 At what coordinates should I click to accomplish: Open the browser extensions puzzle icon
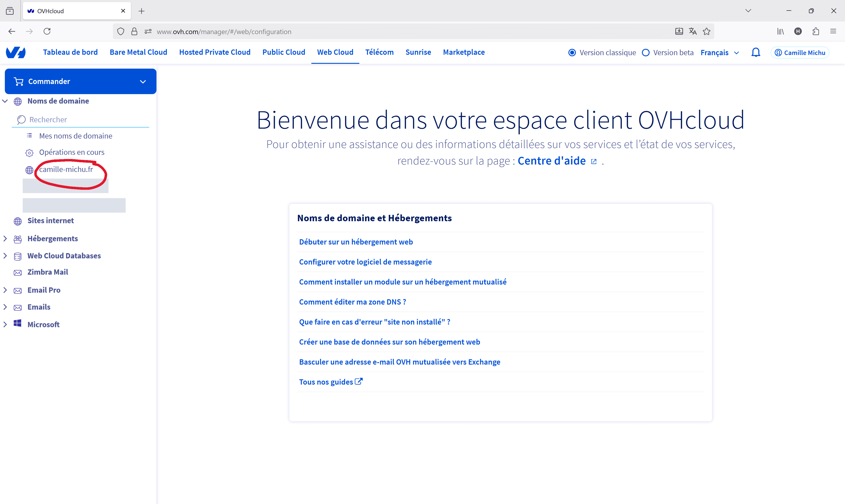pyautogui.click(x=816, y=32)
